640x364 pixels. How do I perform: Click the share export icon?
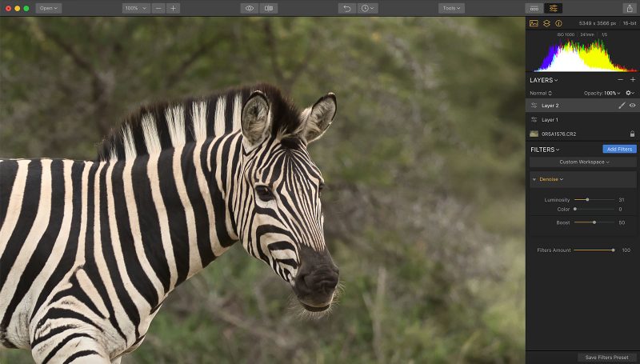pyautogui.click(x=630, y=8)
